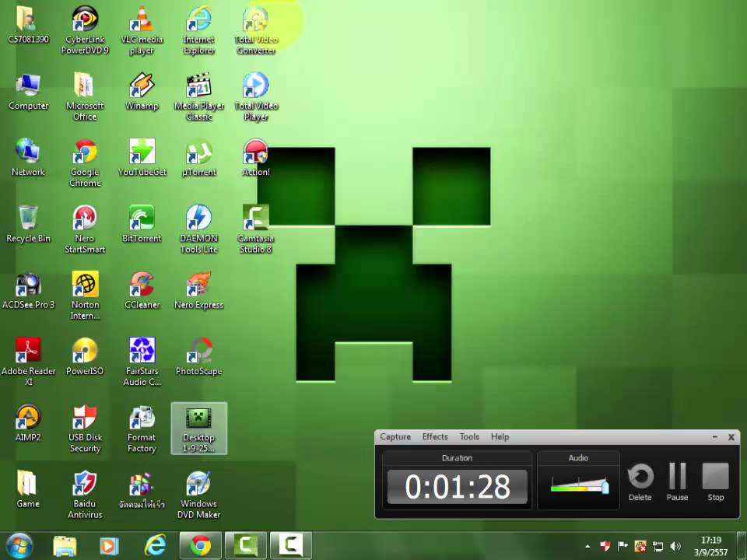Viewport: 747px width, 560px height.
Task: Open Windows Media Player from taskbar
Action: click(x=109, y=546)
